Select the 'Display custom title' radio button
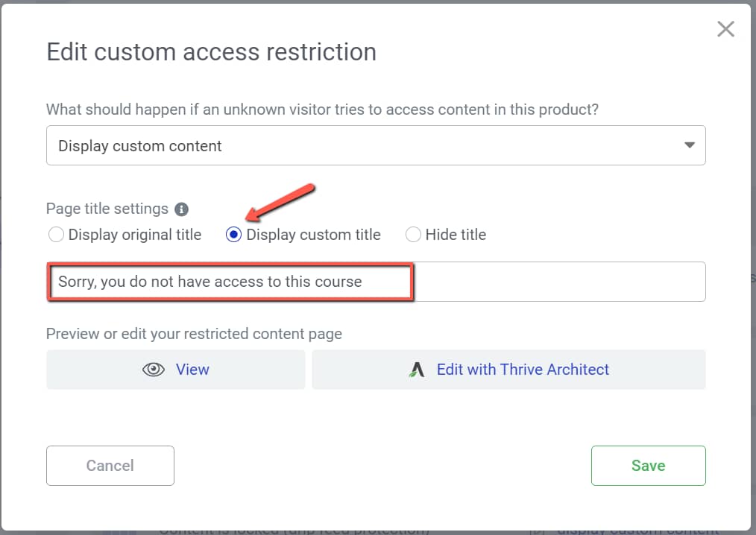 pyautogui.click(x=234, y=235)
